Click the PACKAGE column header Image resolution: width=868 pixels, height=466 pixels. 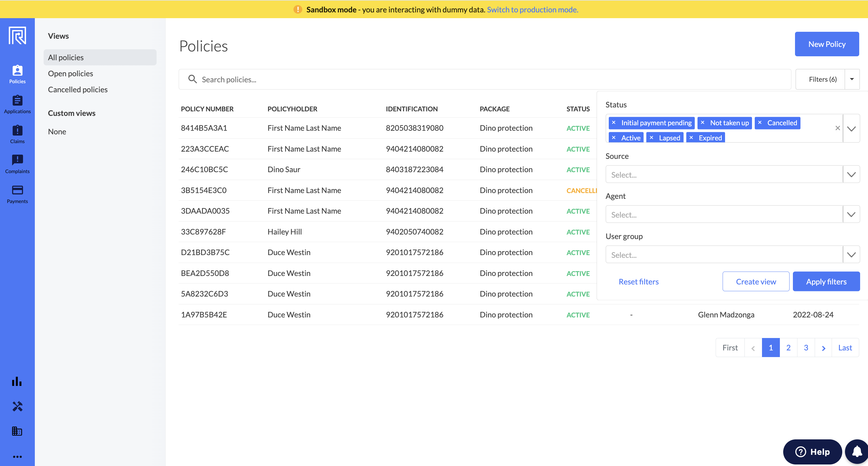495,109
